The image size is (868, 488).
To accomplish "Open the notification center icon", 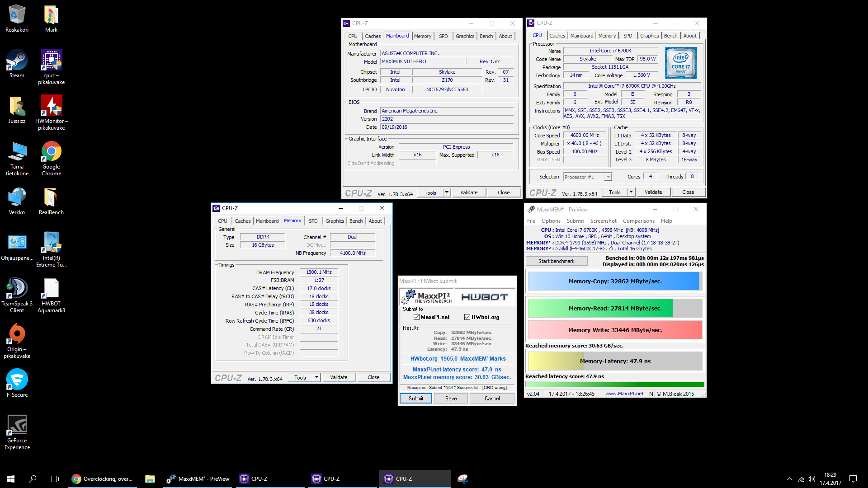I will point(853,479).
